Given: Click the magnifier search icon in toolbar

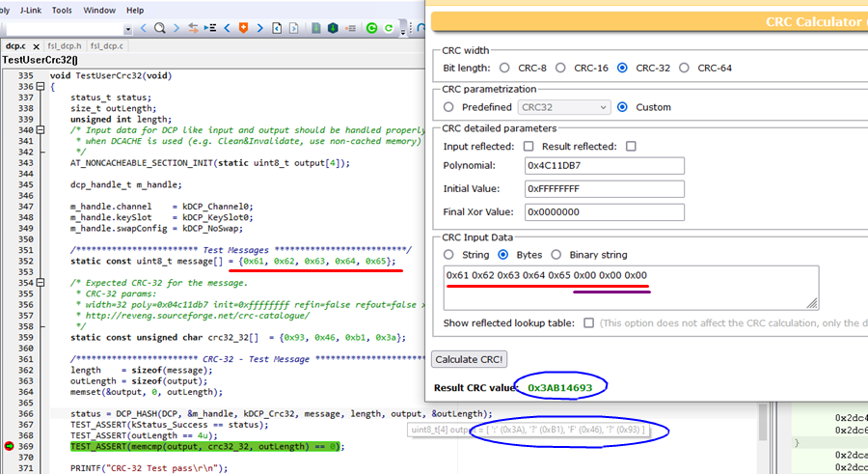Looking at the screenshot, I should click(x=160, y=28).
